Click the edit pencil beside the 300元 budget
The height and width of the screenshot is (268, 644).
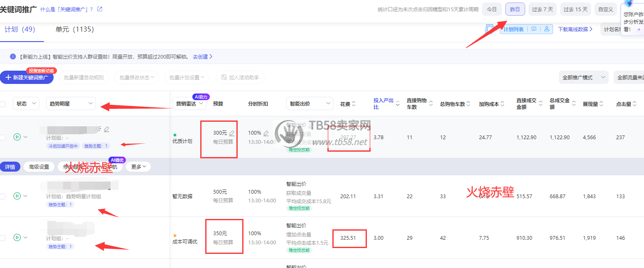(232, 133)
